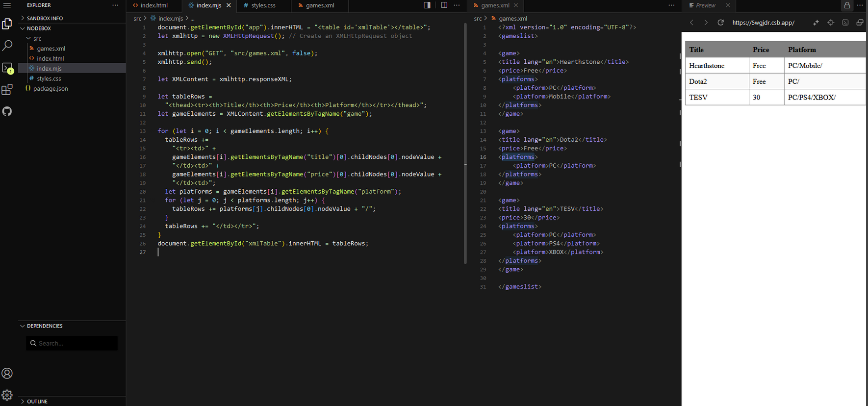Click the TESV cell in preview table
This screenshot has height=406, width=868.
717,97
